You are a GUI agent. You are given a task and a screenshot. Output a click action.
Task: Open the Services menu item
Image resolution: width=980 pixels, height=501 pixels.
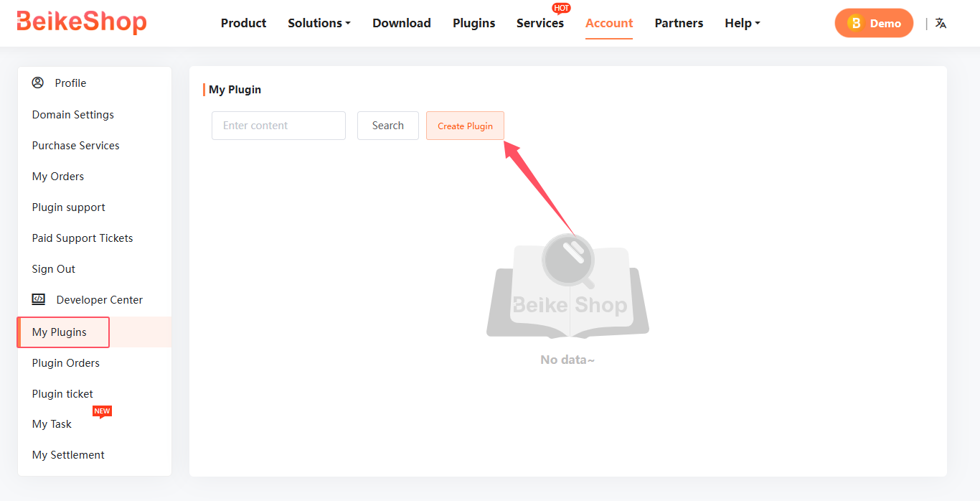coord(540,23)
